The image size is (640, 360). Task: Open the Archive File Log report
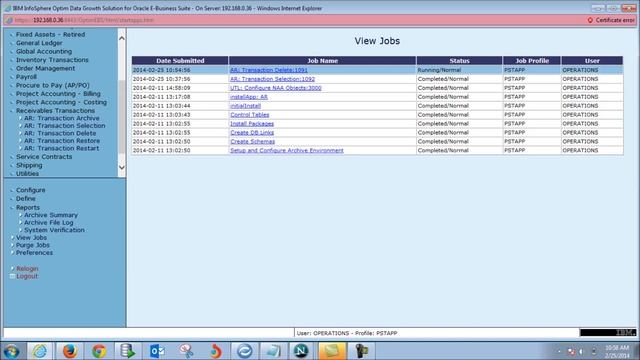(x=49, y=222)
